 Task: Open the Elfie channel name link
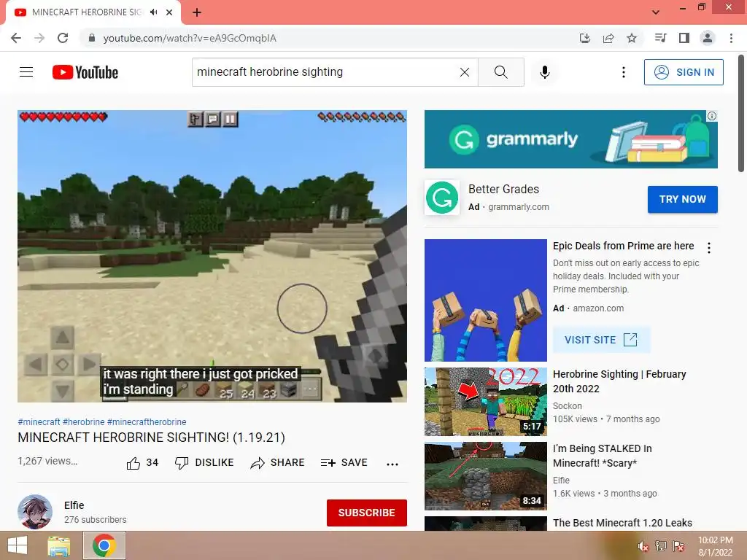point(74,505)
